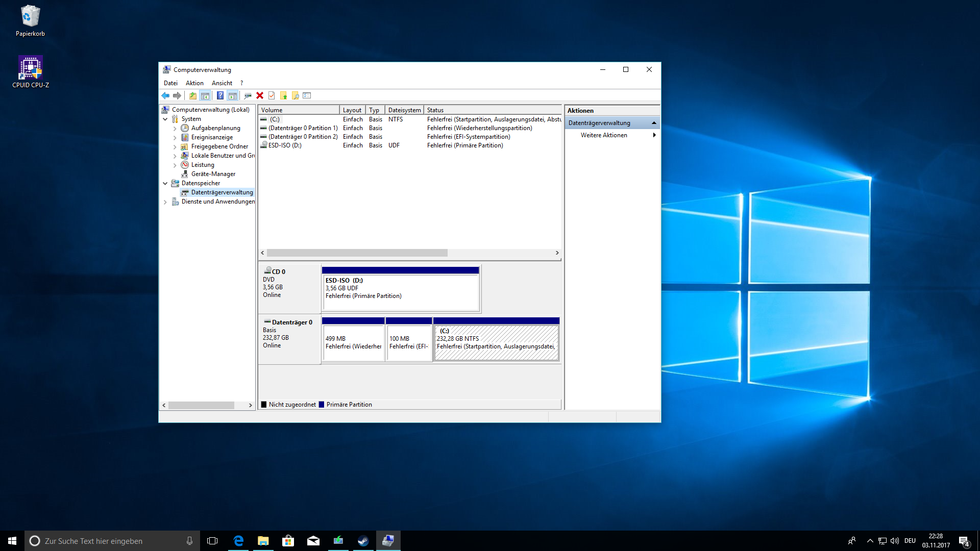The image size is (980, 551).
Task: Toggle the console tree pane button
Action: tap(205, 95)
